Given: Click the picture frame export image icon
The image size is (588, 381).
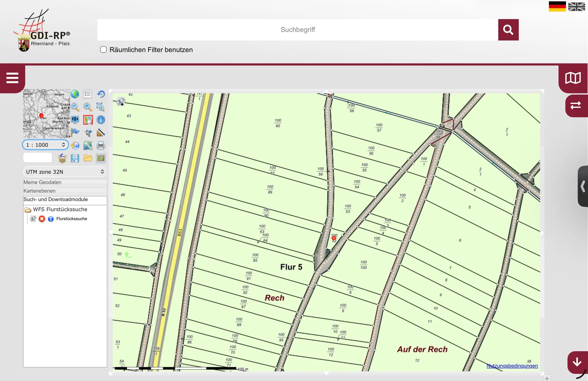Looking at the screenshot, I should (x=101, y=158).
